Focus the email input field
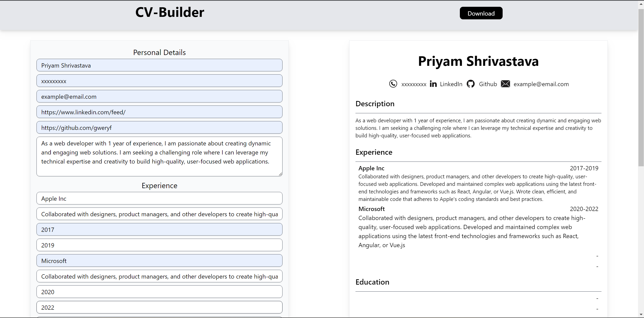The height and width of the screenshot is (318, 644). coord(159,96)
